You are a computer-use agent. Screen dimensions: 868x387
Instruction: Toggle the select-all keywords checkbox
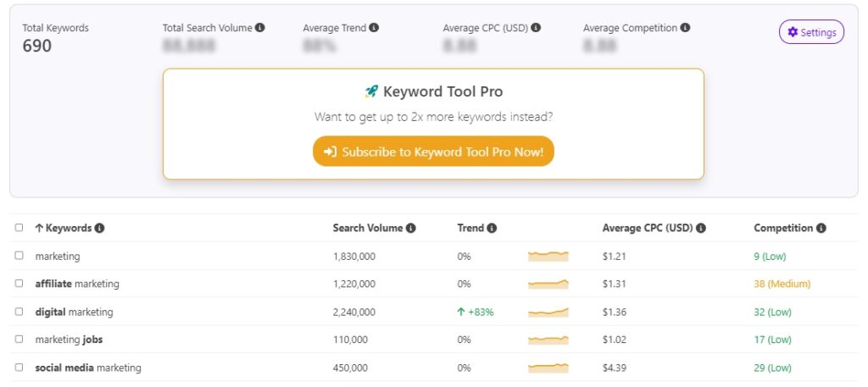pyautogui.click(x=19, y=227)
